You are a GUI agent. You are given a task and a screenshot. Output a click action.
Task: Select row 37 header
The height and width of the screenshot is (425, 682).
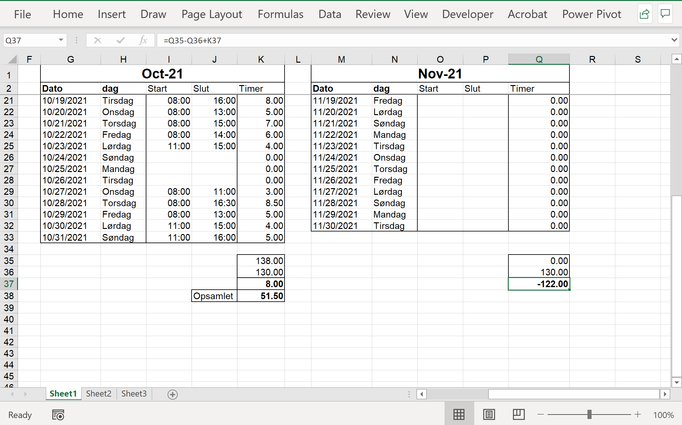(9, 284)
